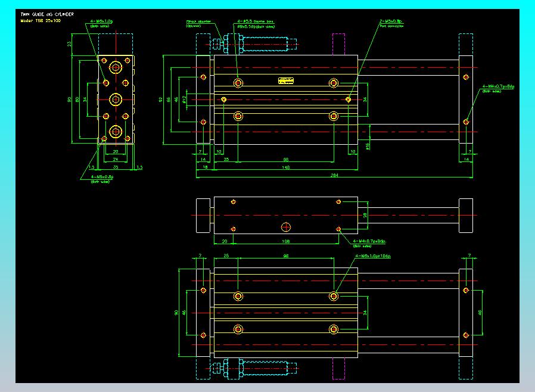Click the "284" overall length dimension
The height and width of the screenshot is (392, 535).
pos(334,175)
